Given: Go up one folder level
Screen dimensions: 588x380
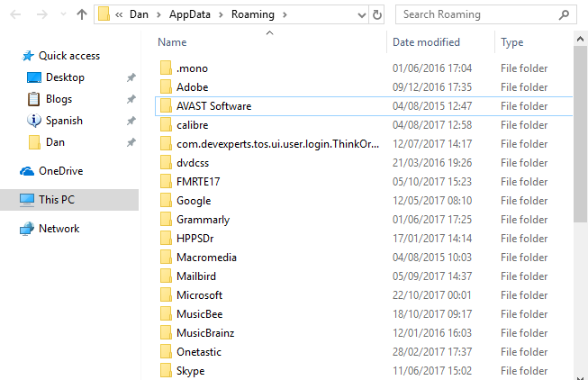Looking at the screenshot, I should tap(82, 14).
